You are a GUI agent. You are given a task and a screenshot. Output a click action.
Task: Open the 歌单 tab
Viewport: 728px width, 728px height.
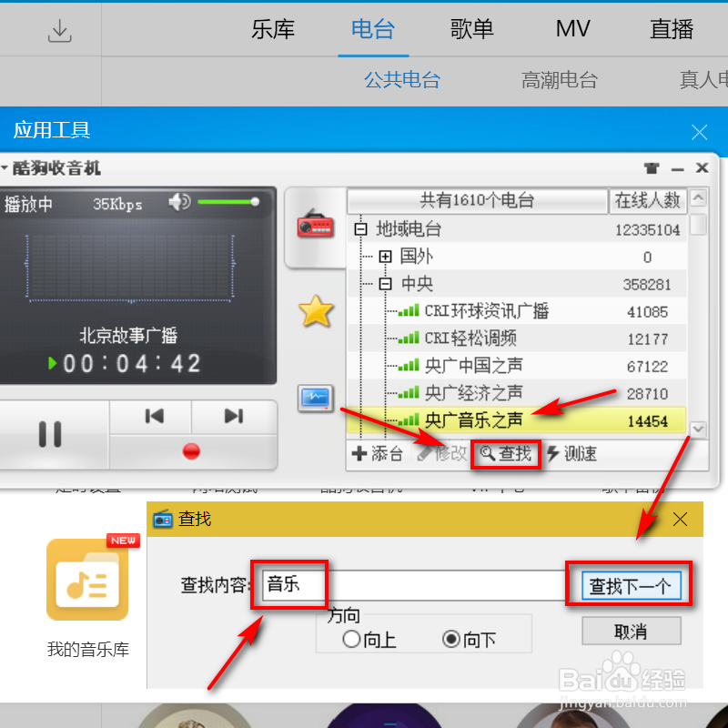point(471,29)
